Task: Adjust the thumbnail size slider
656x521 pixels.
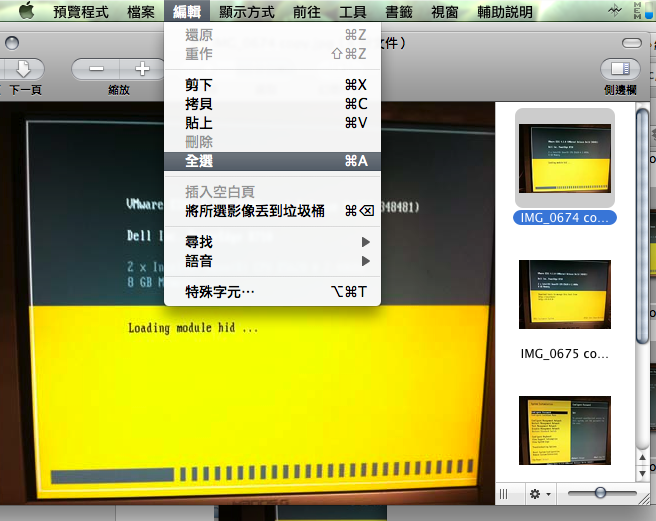Action: click(600, 493)
